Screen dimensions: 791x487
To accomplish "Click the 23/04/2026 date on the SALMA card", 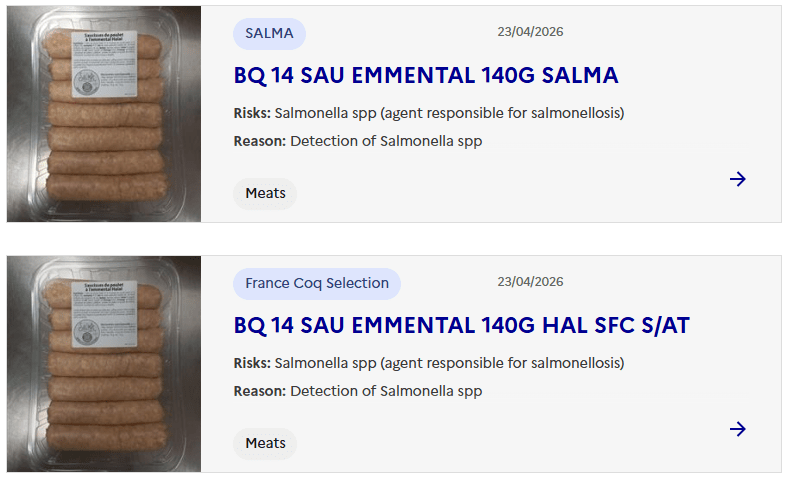I will 530,32.
